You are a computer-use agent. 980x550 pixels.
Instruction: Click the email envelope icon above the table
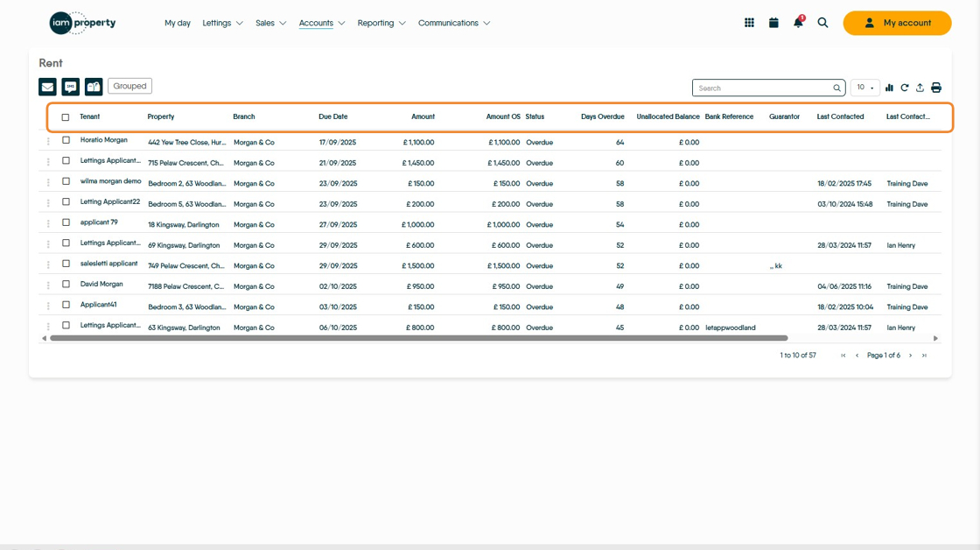coord(47,87)
